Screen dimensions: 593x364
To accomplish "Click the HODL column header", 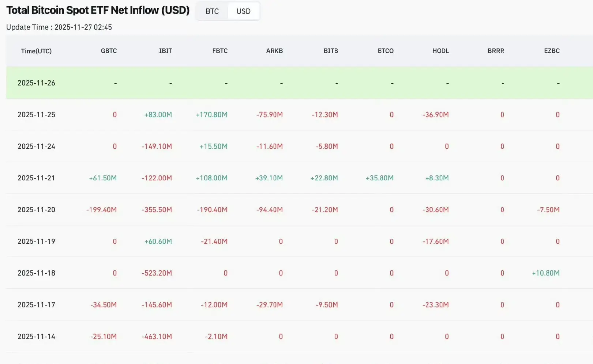I will point(440,51).
